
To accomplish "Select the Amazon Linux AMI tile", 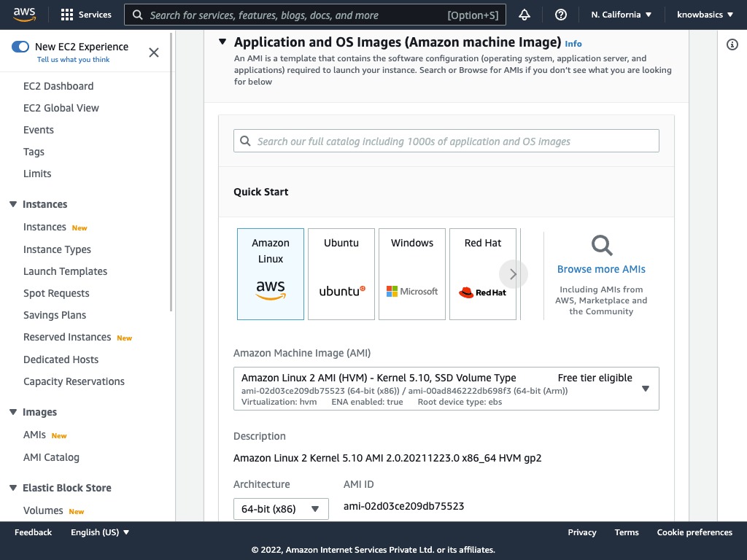I will click(x=271, y=274).
